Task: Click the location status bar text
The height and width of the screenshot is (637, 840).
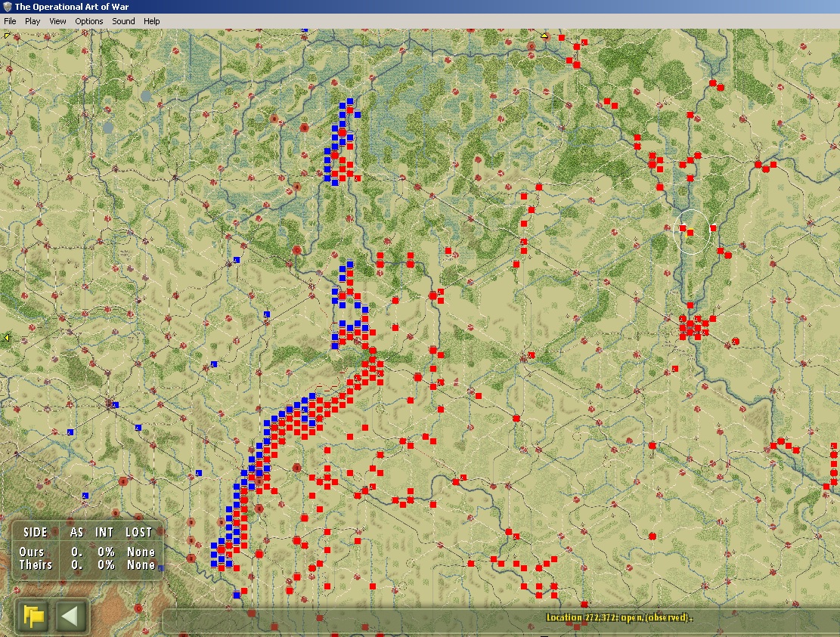Action: [618, 617]
